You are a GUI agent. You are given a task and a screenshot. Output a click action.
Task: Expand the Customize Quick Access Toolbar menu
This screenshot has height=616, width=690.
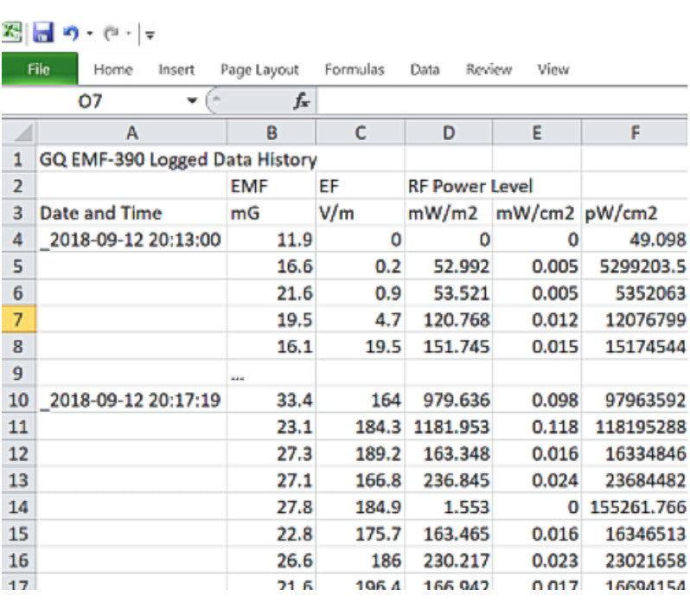tap(150, 36)
